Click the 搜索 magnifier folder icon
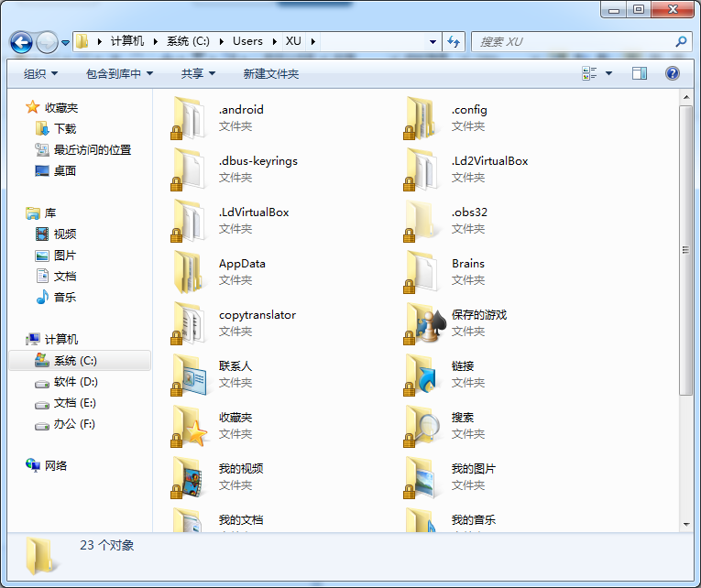Screen dimensions: 701x588 424,425
